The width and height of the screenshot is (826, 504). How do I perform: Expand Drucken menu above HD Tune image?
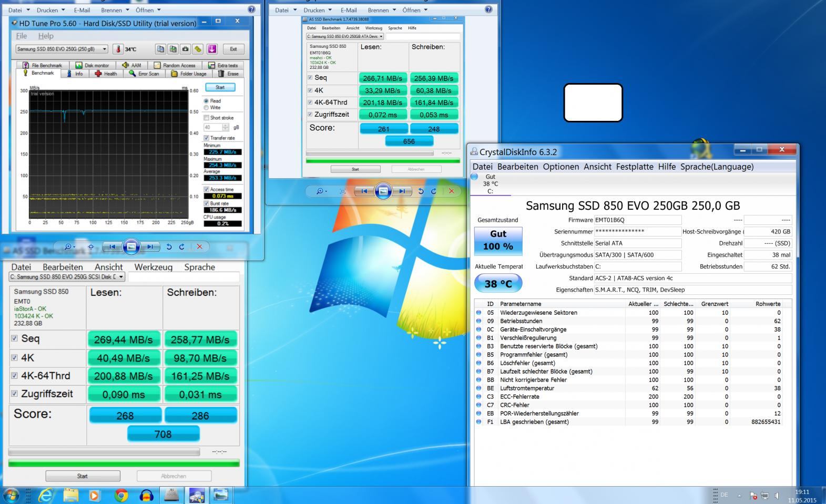[x=51, y=10]
